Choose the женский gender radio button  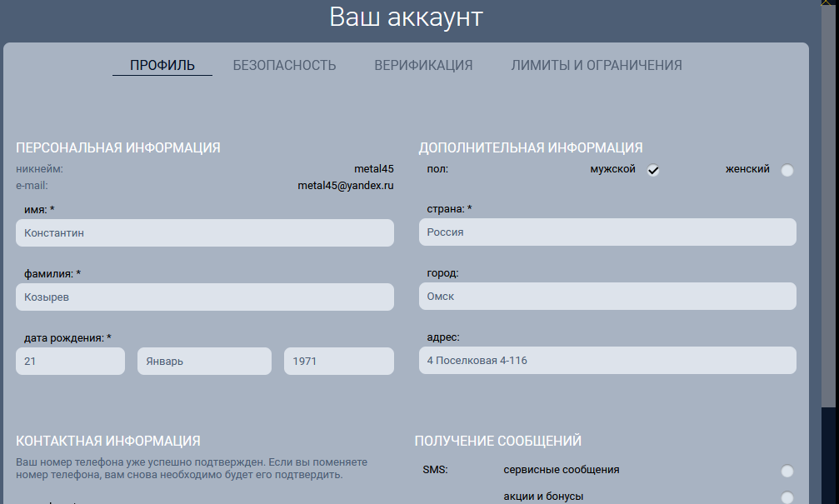click(787, 171)
